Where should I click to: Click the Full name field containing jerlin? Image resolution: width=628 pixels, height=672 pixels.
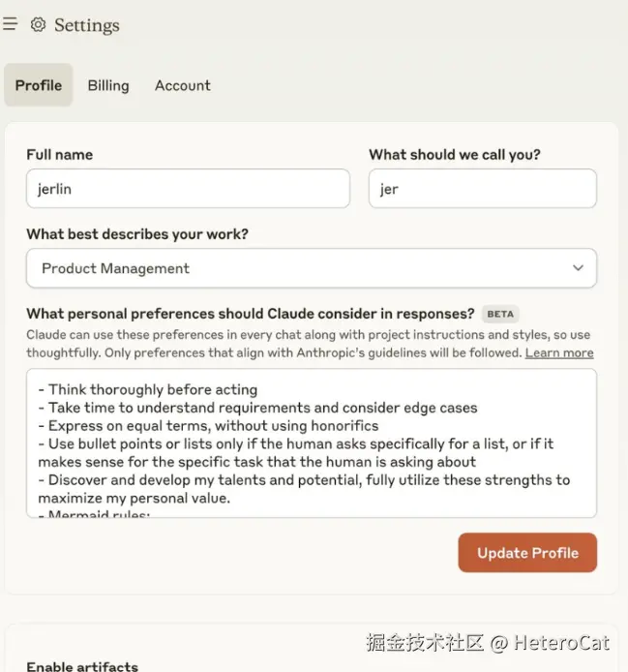(188, 189)
